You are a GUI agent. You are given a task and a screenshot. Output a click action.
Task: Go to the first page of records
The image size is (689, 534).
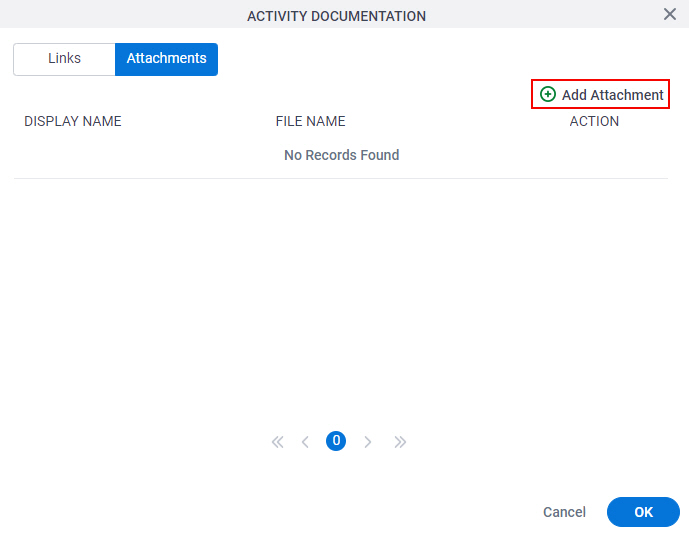[x=277, y=441]
